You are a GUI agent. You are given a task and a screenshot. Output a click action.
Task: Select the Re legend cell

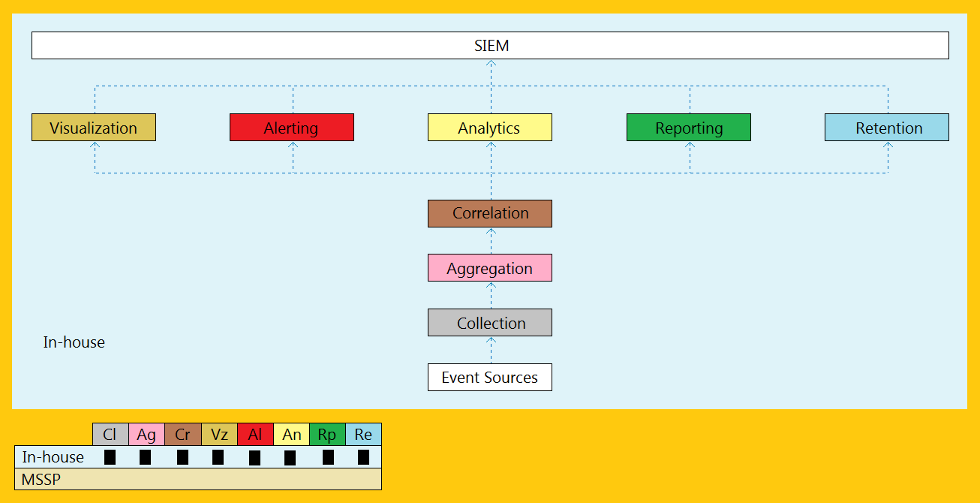364,434
